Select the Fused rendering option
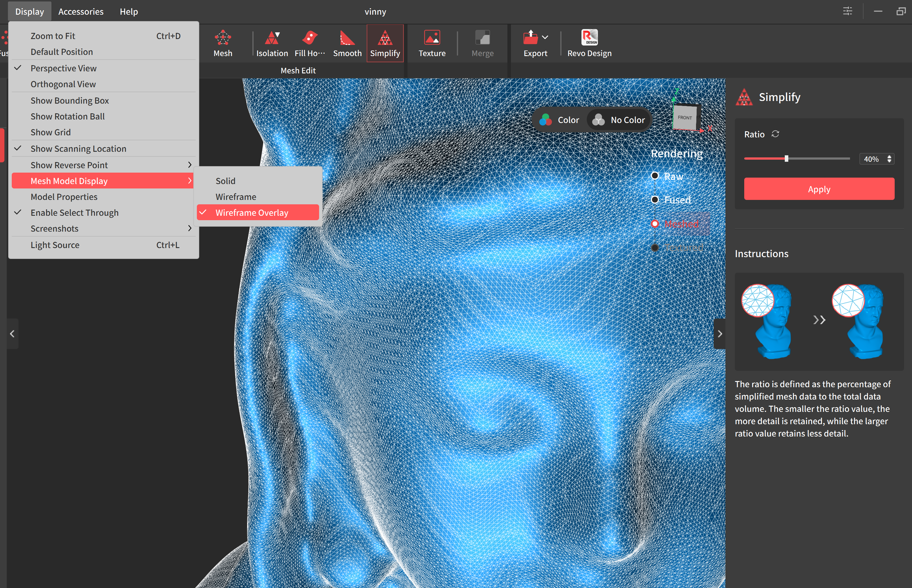Viewport: 912px width, 588px height. (655, 200)
